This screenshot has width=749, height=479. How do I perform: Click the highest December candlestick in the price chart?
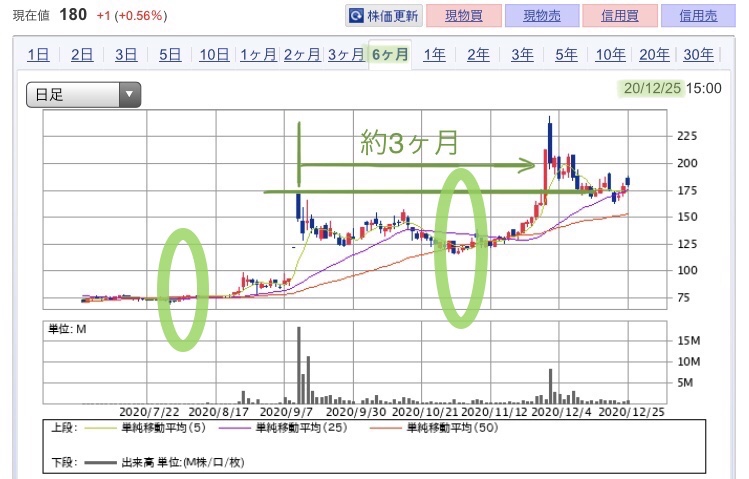coord(550,143)
